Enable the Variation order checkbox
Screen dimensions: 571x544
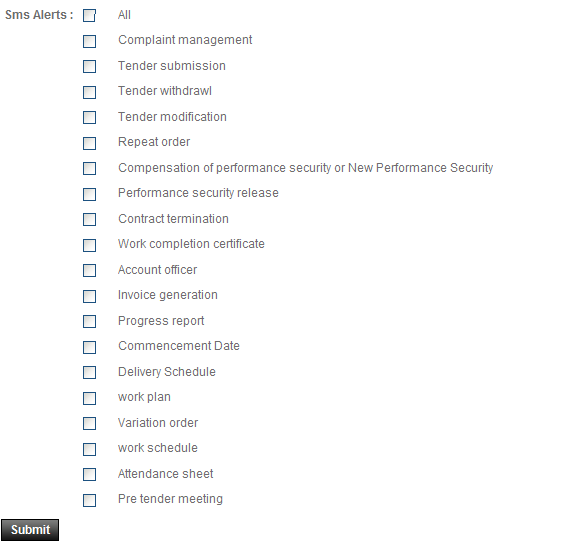tap(89, 423)
